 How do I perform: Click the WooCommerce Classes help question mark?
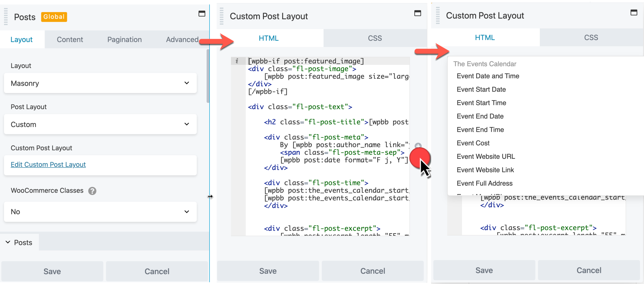click(x=92, y=191)
